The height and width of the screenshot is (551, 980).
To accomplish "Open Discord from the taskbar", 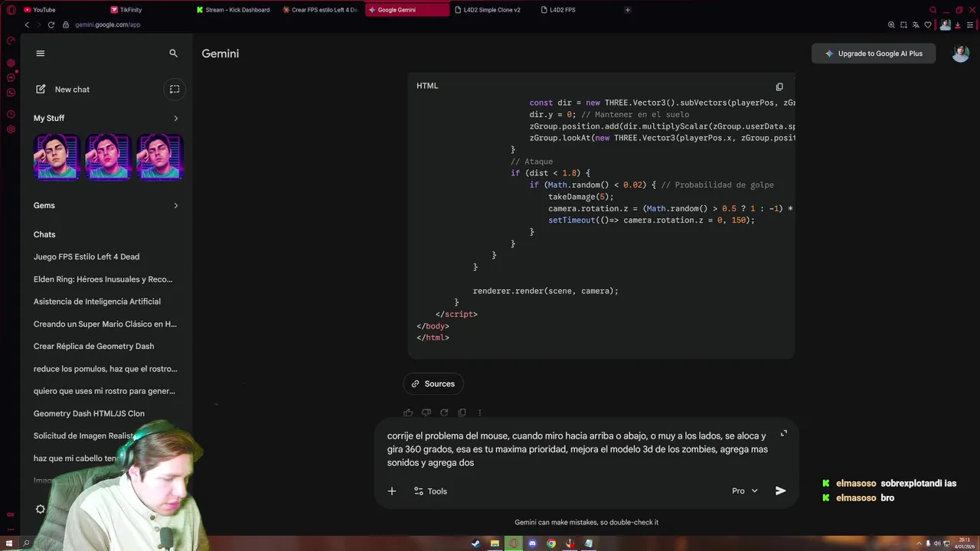I will pos(532,543).
